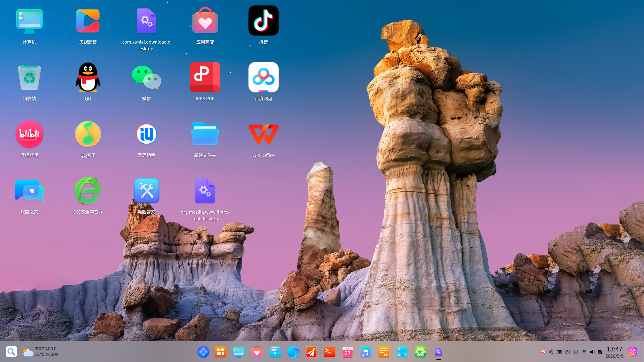Select com.xunlei.download.desktop file icon
This screenshot has width=644, height=362.
click(x=146, y=21)
